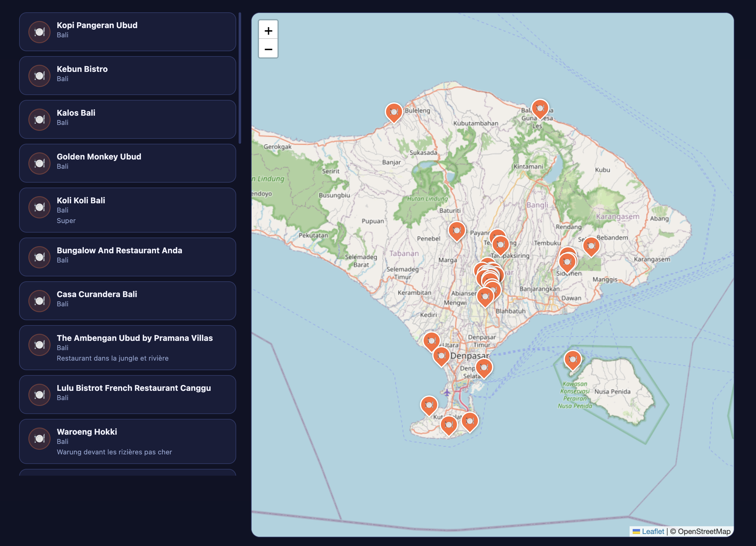The image size is (756, 546).
Task: Click the southeast marker on the Bukit peninsula
Action: coord(470,422)
